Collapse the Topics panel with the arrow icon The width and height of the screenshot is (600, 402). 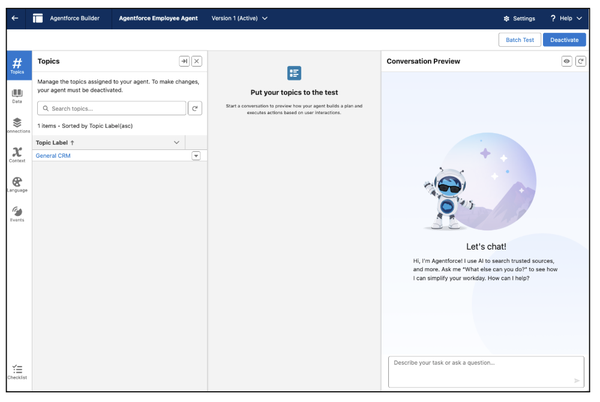pos(184,61)
